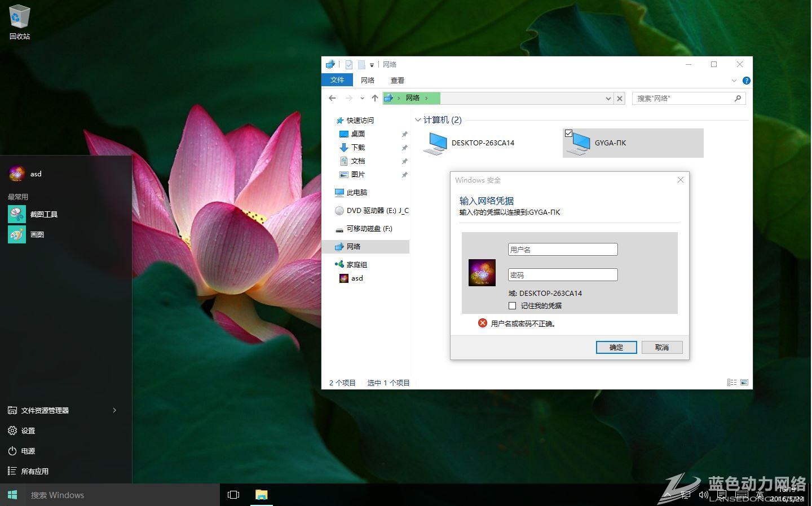Uncheck the GYGA-ПК item checkbox
The width and height of the screenshot is (812, 506).
tap(568, 134)
